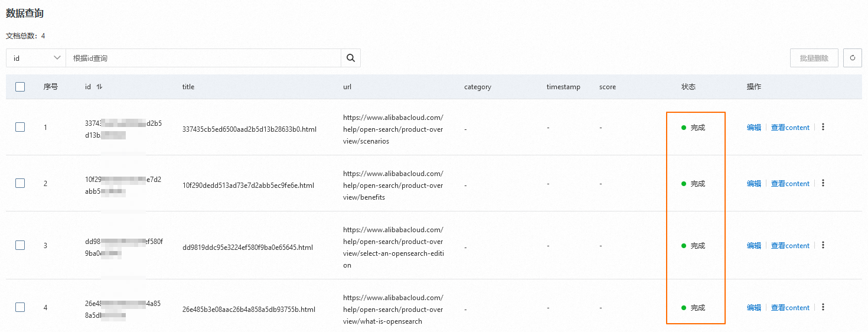The width and height of the screenshot is (868, 332).
Task: Check the box for row 3
Action: [x=20, y=245]
